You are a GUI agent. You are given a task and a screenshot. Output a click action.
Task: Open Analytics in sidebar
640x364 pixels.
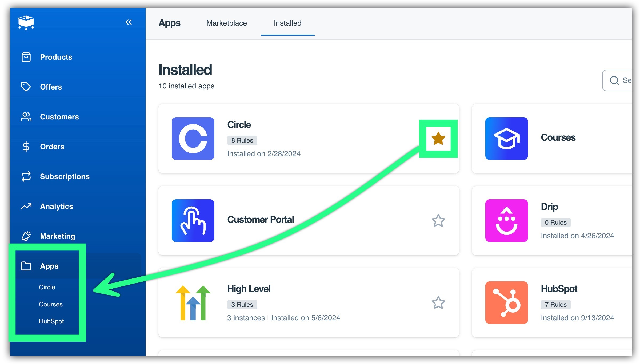(56, 206)
